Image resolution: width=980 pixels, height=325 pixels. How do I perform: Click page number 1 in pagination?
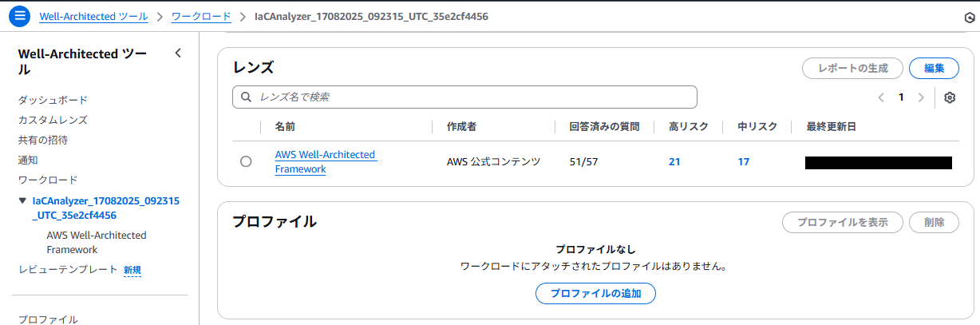tap(901, 97)
